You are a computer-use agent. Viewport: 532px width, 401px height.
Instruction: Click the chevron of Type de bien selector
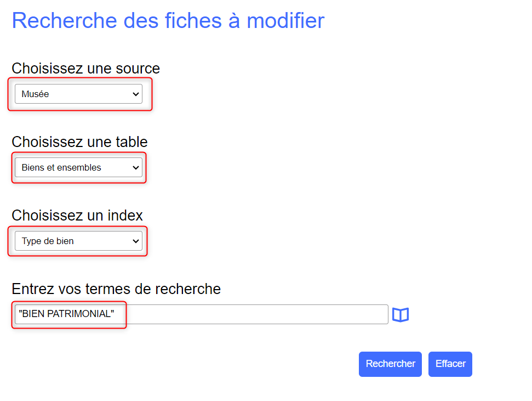click(x=136, y=241)
